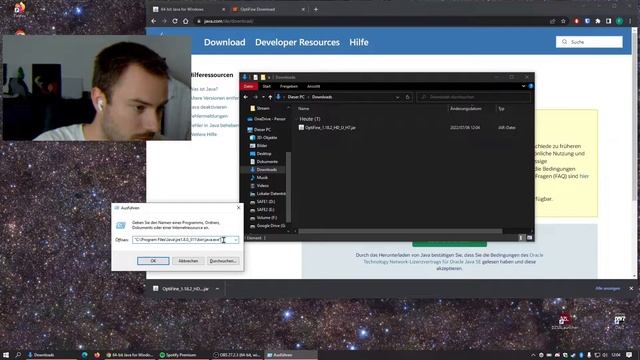
Task: Open 3D-Objekte in Explorer sidebar
Action: [x=267, y=138]
